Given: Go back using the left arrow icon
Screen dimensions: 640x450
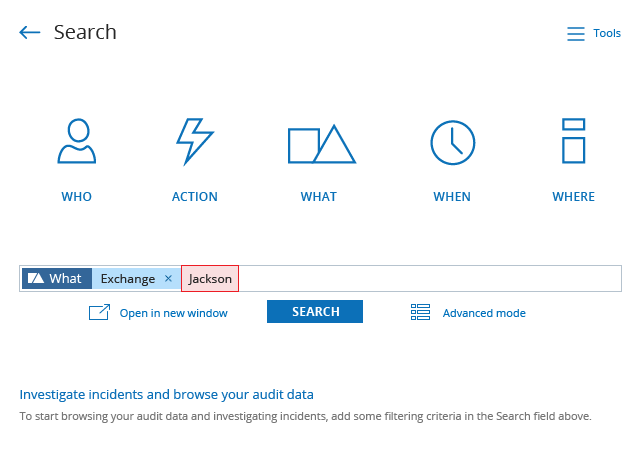Looking at the screenshot, I should coord(30,32).
